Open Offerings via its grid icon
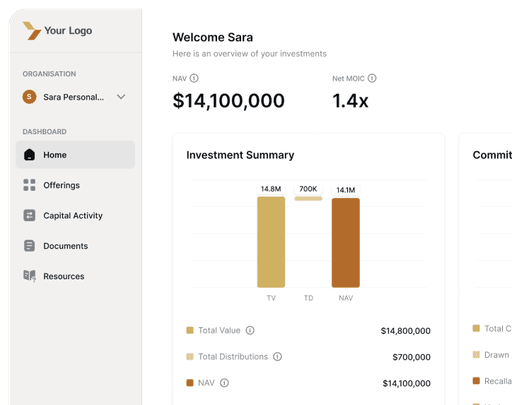Image resolution: width=512 pixels, height=405 pixels. 29,185
